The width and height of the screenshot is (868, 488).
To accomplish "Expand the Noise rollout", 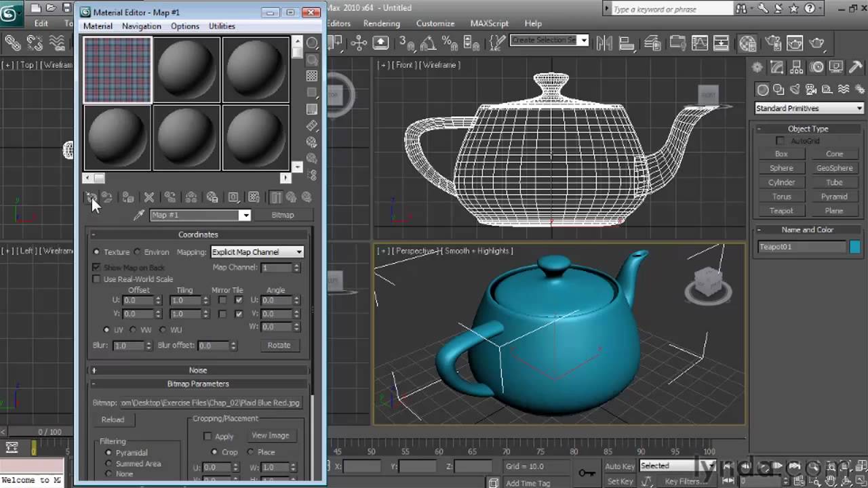I will pos(198,370).
